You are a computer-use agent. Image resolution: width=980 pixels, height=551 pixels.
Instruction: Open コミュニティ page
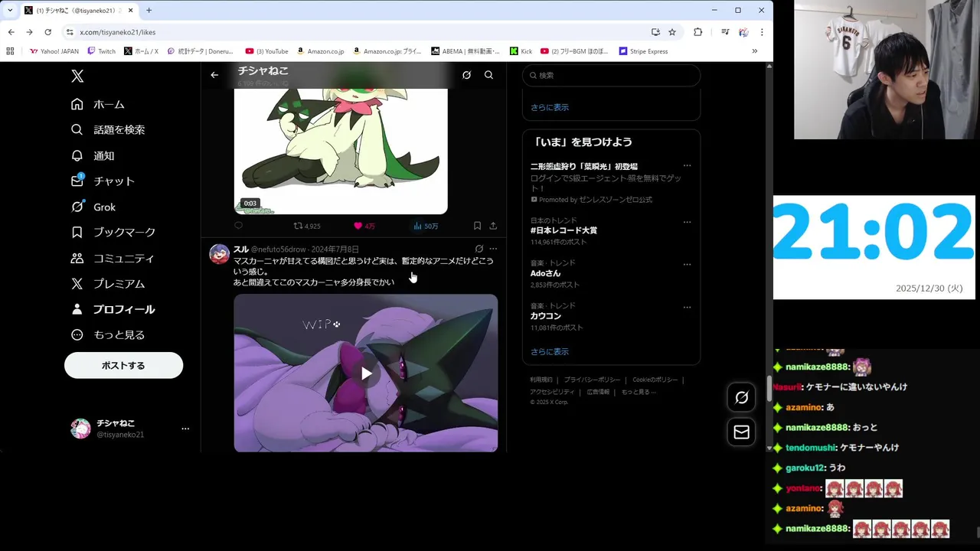113,258
